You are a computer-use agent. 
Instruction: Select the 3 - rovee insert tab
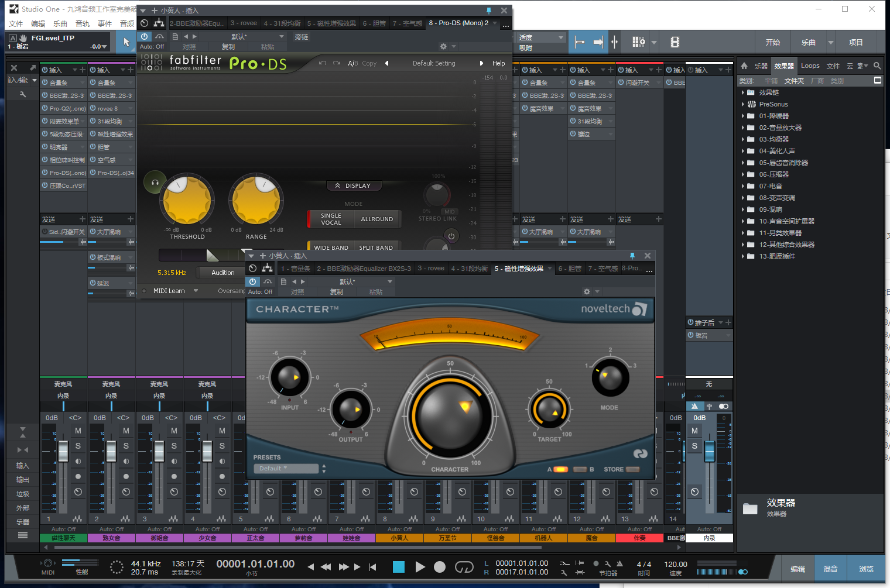click(x=244, y=23)
